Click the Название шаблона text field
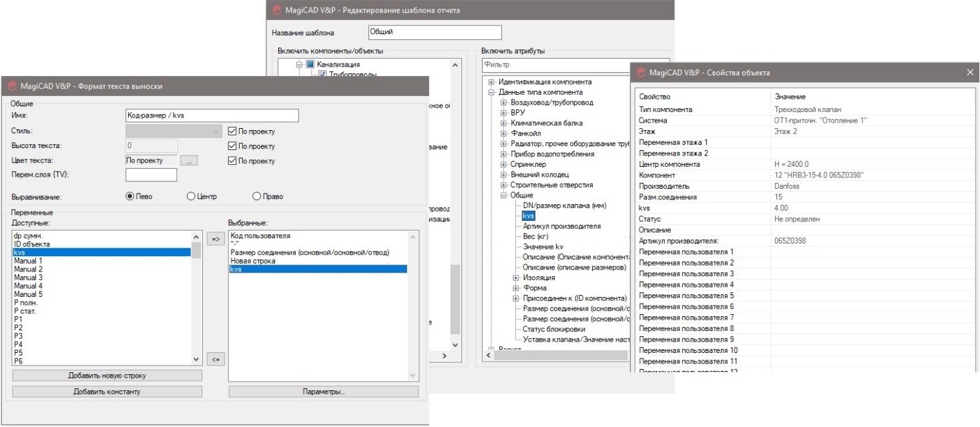The image size is (980, 427). coord(434,32)
